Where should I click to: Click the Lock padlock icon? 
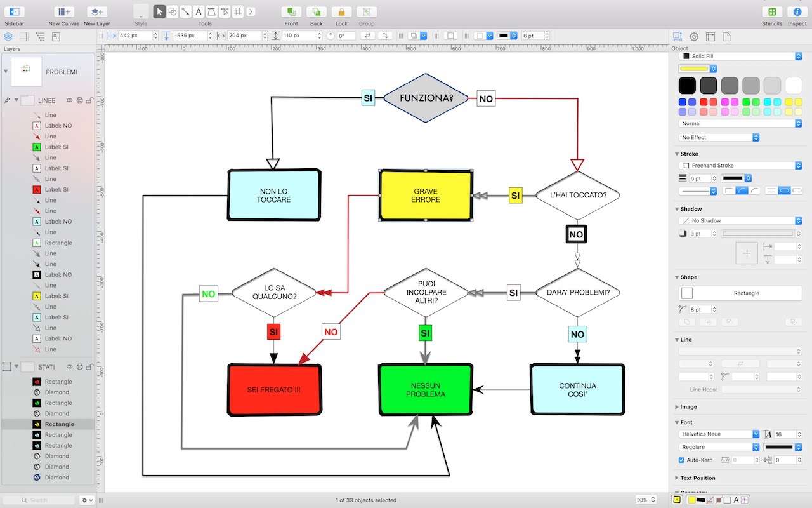[341, 11]
